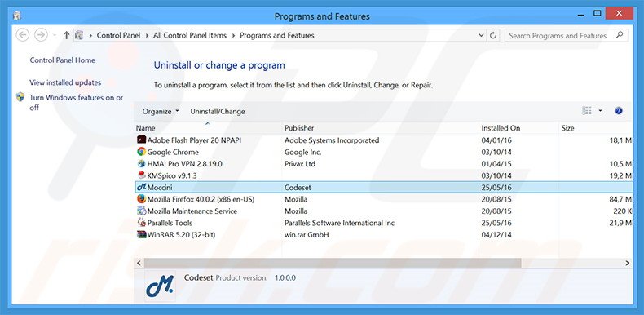
Task: Select the Parallels Tools entry
Action: [x=384, y=223]
